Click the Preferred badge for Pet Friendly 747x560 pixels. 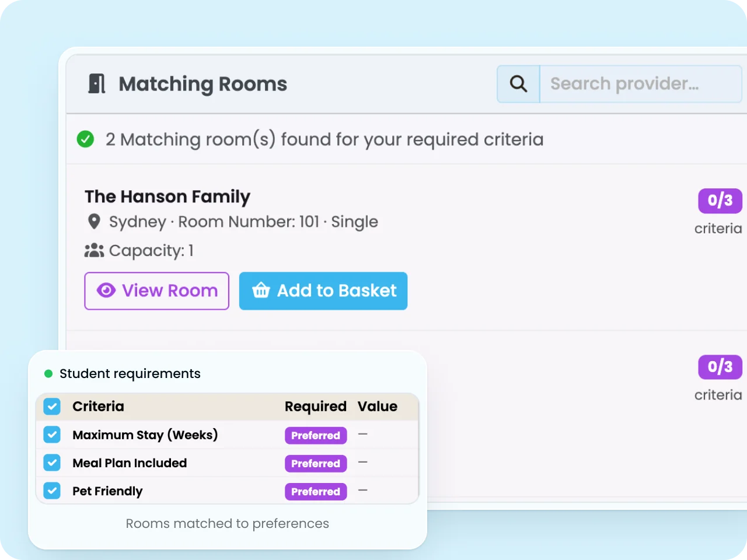[316, 492]
